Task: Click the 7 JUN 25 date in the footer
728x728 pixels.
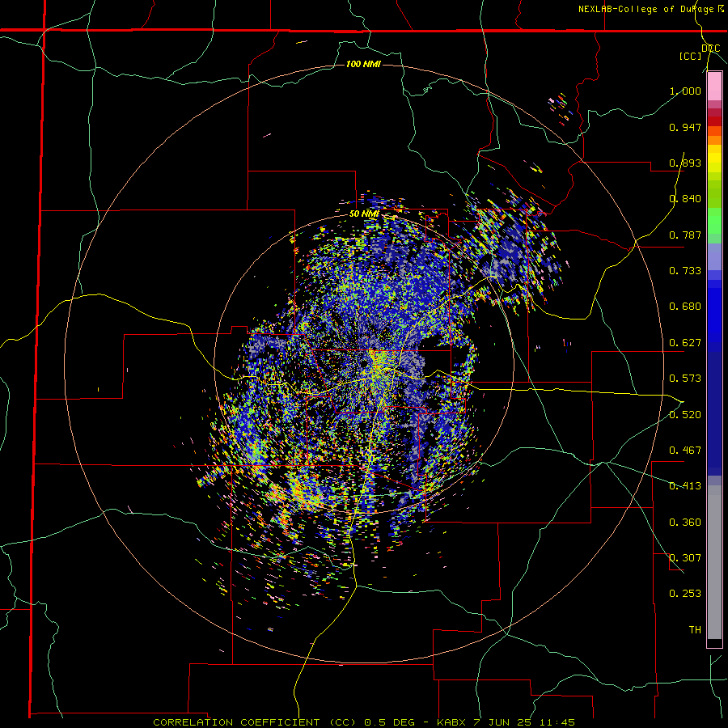Action: [503, 722]
